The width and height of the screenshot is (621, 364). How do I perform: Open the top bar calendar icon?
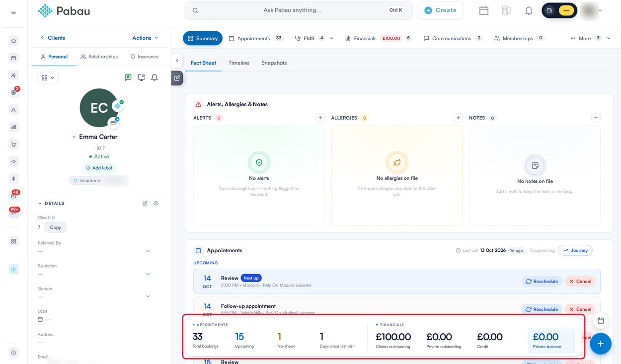[484, 10]
